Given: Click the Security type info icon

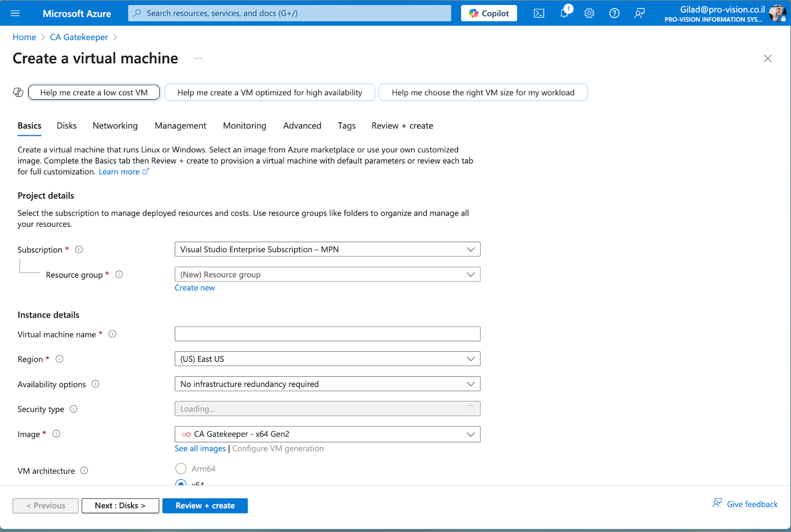Looking at the screenshot, I should 74,409.
